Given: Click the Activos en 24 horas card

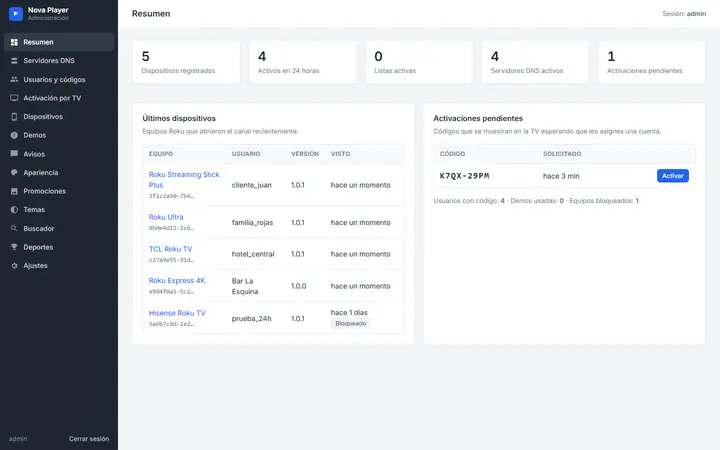Looking at the screenshot, I should 303,62.
